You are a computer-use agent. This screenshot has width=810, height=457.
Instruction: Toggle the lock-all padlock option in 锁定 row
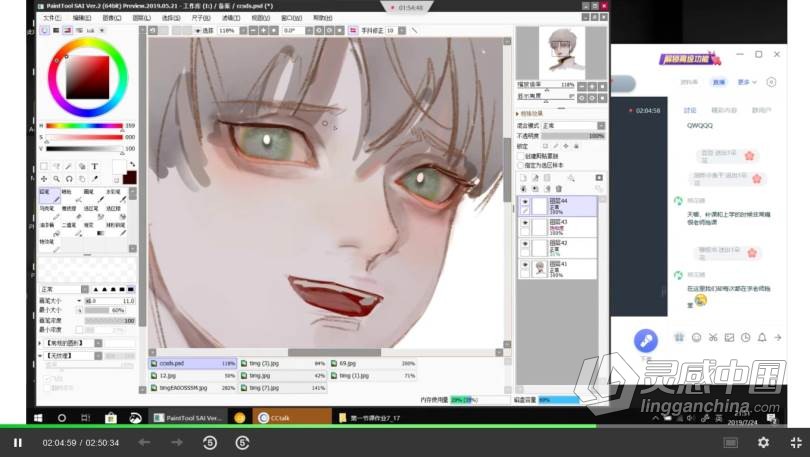pyautogui.click(x=577, y=146)
